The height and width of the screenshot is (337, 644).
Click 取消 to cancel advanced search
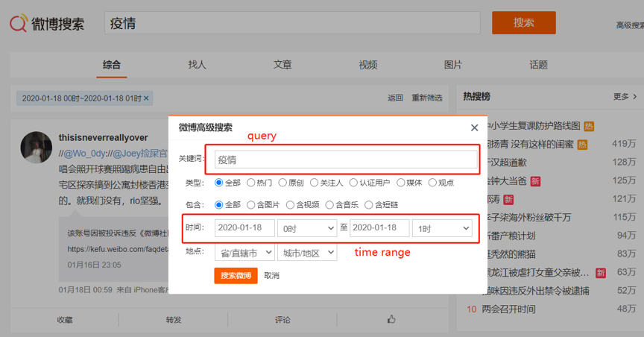point(271,275)
